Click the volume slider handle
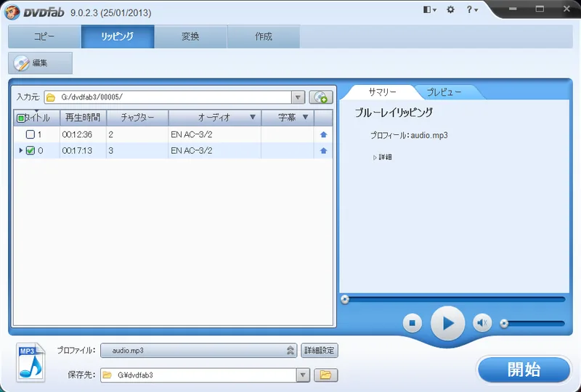Screen dimensions: 581x392 [504, 324]
